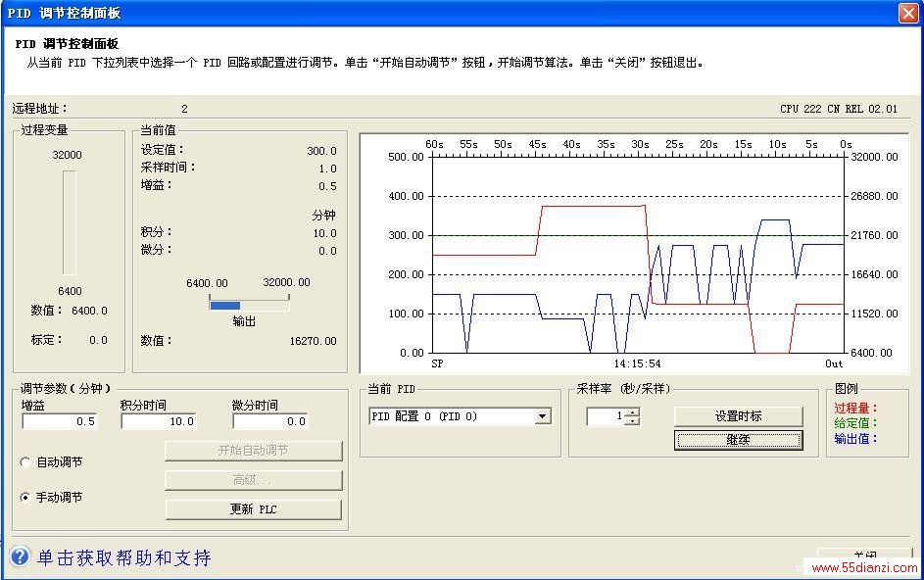924x580 pixels.
Task: Click the 增益 input field
Action: 60,421
